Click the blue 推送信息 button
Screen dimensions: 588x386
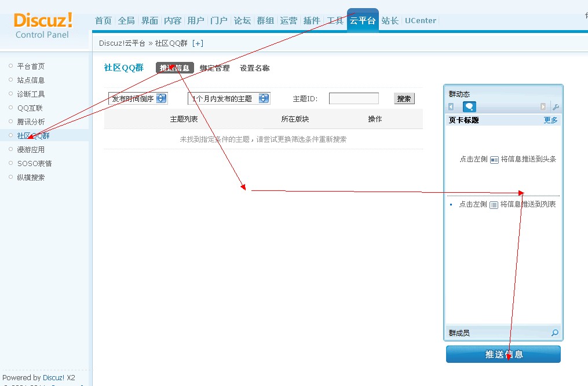pyautogui.click(x=503, y=354)
